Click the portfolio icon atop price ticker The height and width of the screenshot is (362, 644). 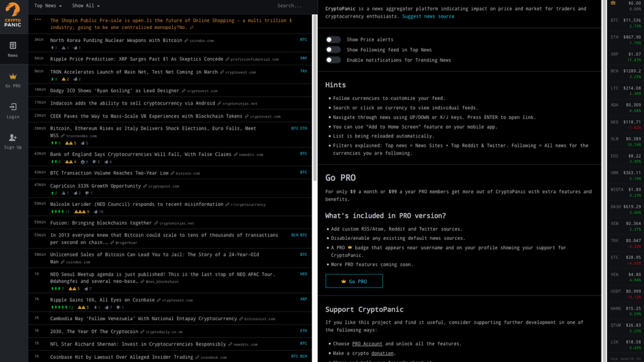point(613,3)
